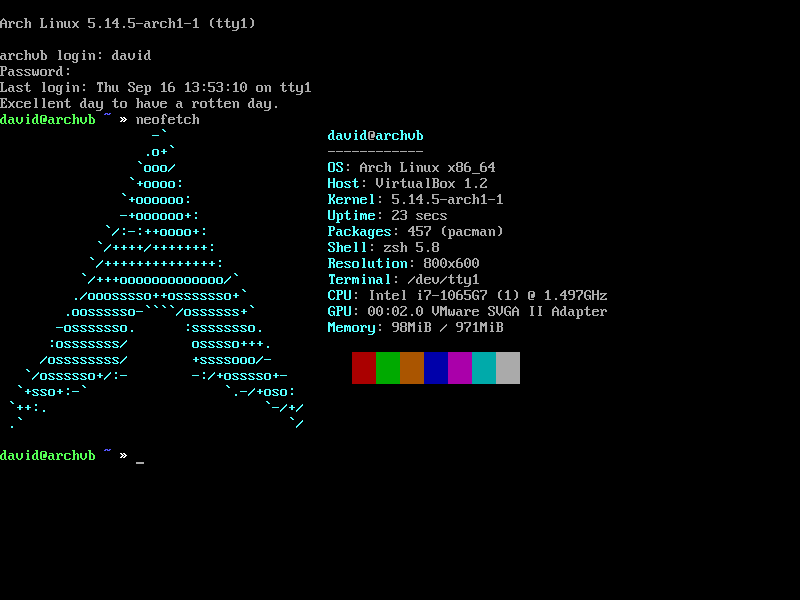This screenshot has height=600, width=800.
Task: Click the Arch Linux ASCII logo
Action: click(x=157, y=279)
